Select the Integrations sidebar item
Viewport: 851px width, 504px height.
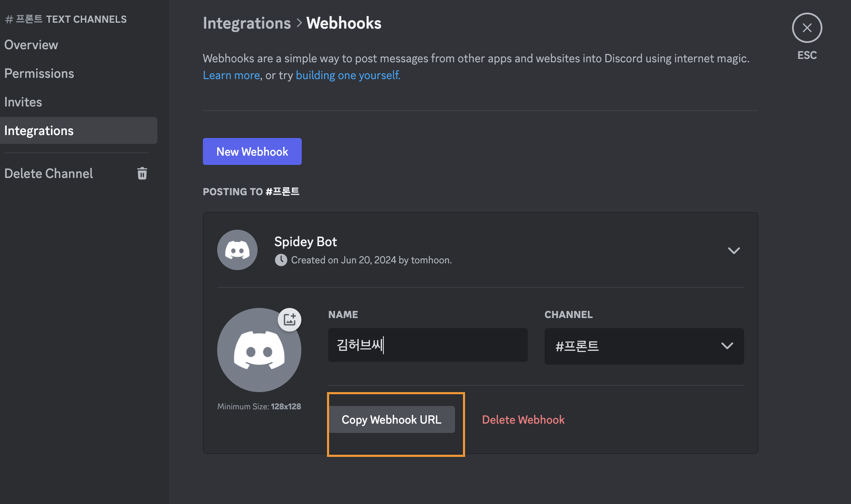[39, 131]
